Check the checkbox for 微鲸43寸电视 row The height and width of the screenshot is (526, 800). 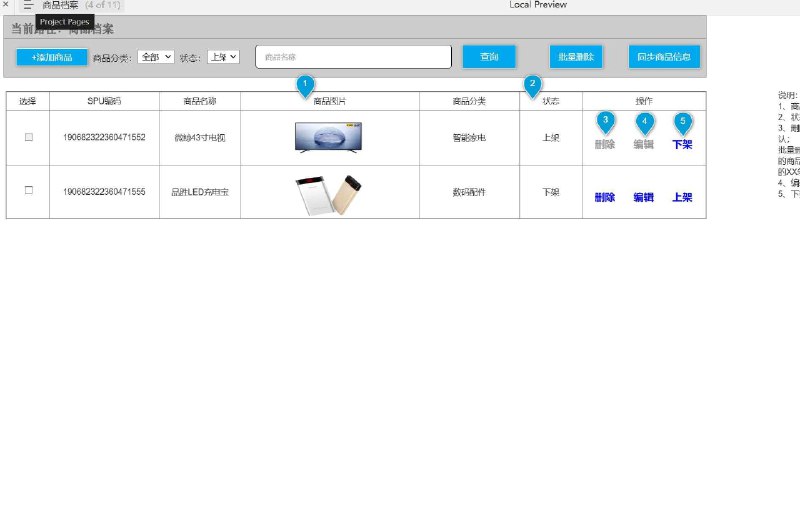[x=29, y=137]
